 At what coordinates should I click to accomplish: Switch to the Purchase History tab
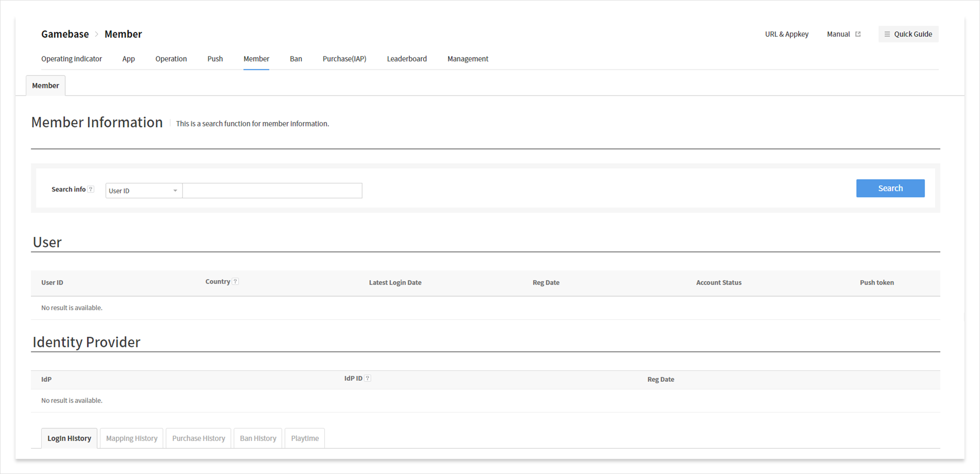click(x=199, y=438)
